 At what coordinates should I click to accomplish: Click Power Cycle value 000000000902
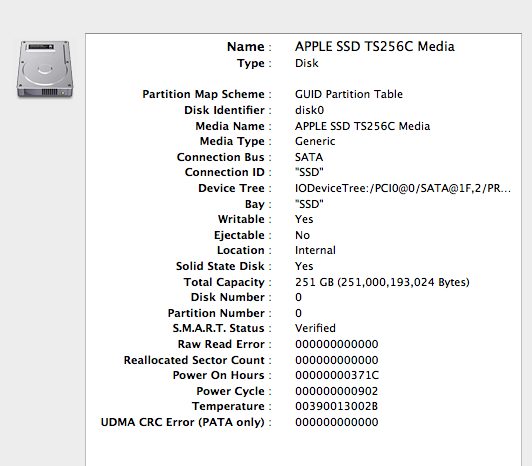tap(336, 391)
